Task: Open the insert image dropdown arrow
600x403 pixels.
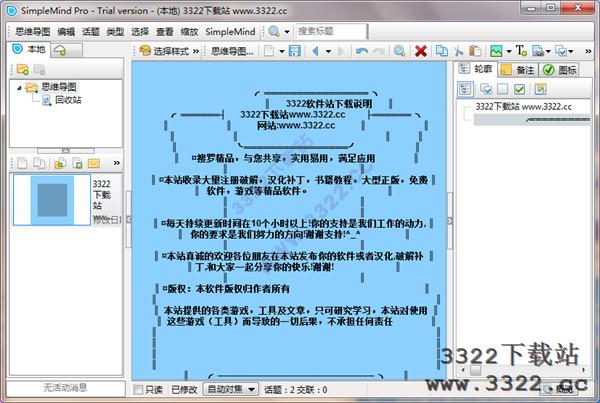Action: tap(509, 51)
